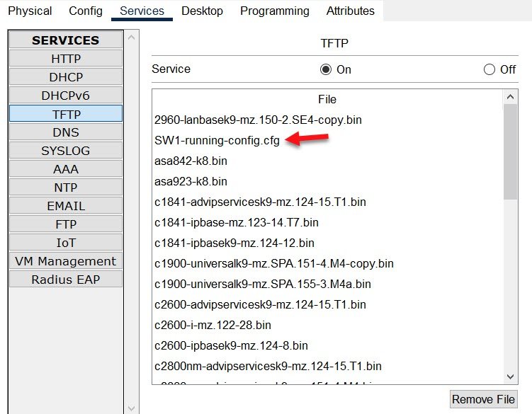Select c1900-universalk9-mz.SPA.151-4.M4-copy.bin file
The image size is (532, 414).
click(x=274, y=263)
